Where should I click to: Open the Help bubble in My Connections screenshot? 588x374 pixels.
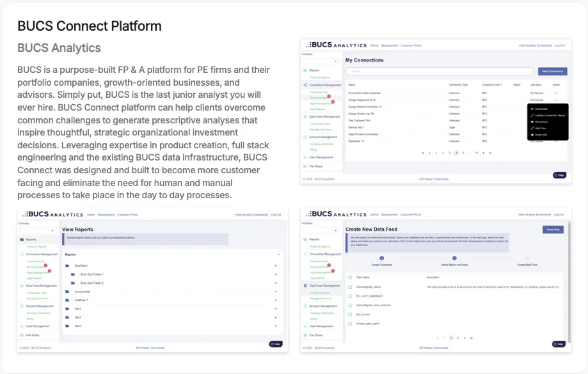(559, 175)
